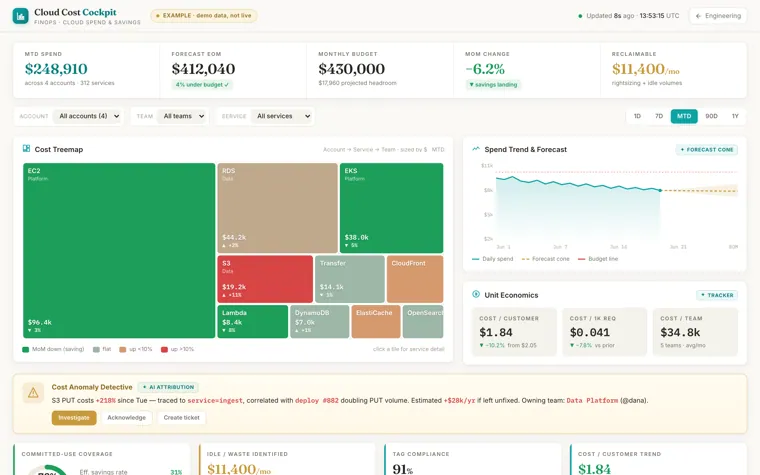Click the Monthly Budget $430,000 value
Screen dimensions: 760x475
pos(351,69)
